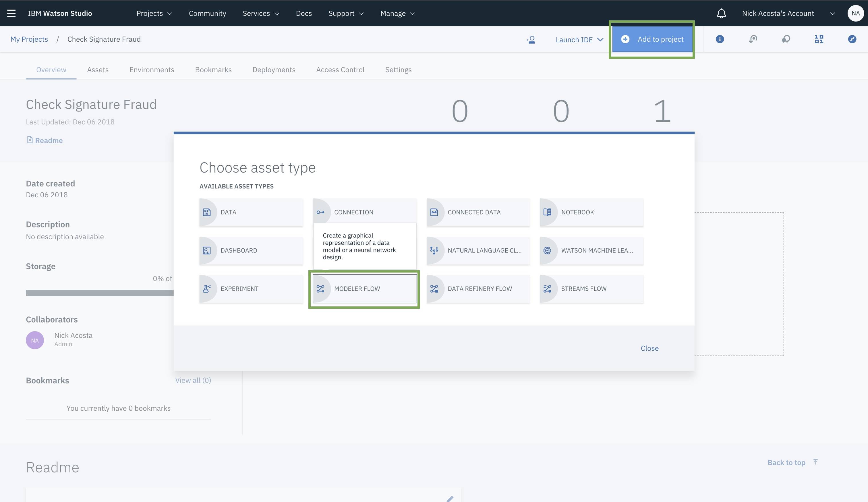Open the find and add data icon
868x502 pixels.
[x=753, y=39]
